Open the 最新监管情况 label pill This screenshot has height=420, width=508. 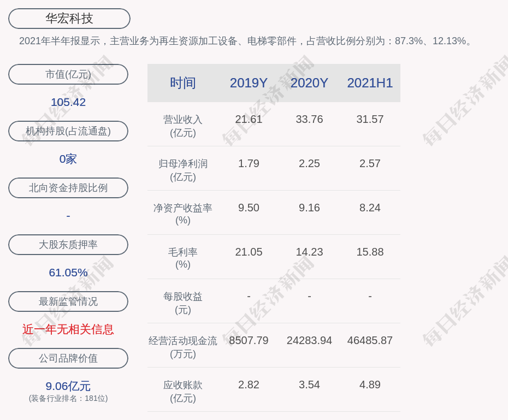click(x=68, y=301)
